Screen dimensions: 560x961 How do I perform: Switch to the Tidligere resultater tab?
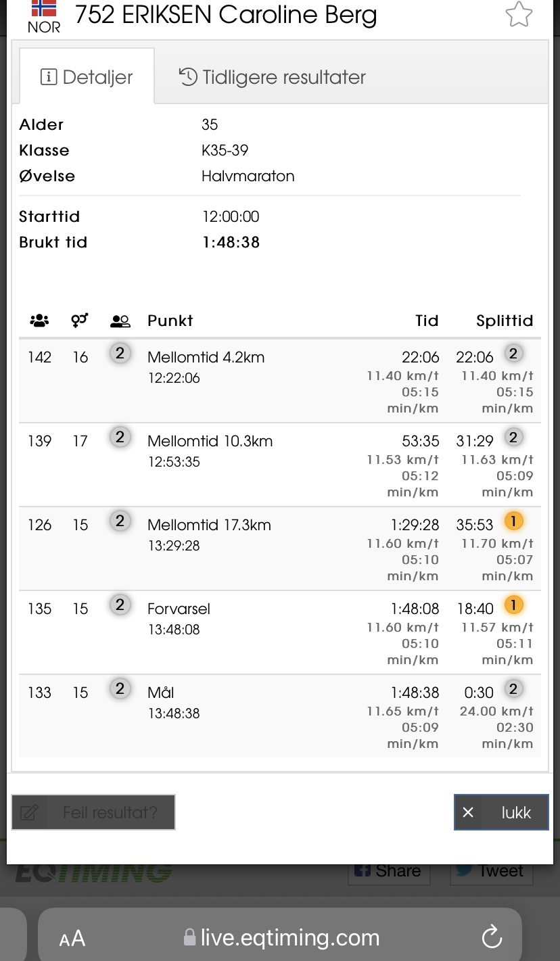tap(272, 77)
